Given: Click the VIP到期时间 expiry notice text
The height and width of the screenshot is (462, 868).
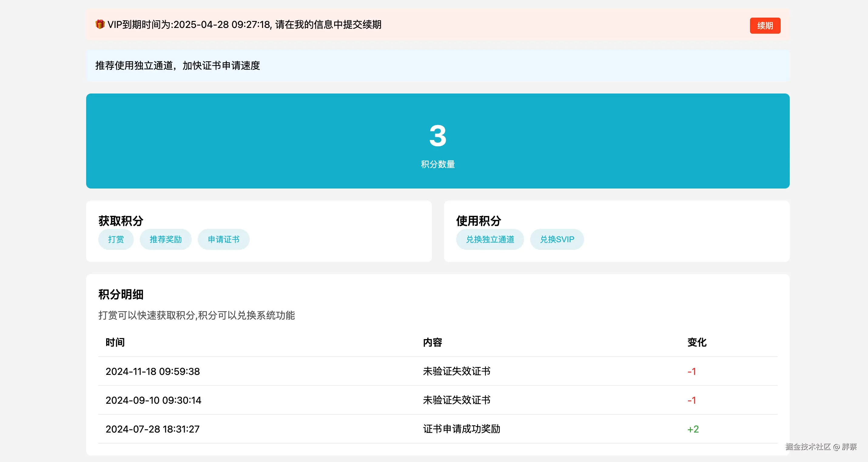Looking at the screenshot, I should [x=244, y=25].
